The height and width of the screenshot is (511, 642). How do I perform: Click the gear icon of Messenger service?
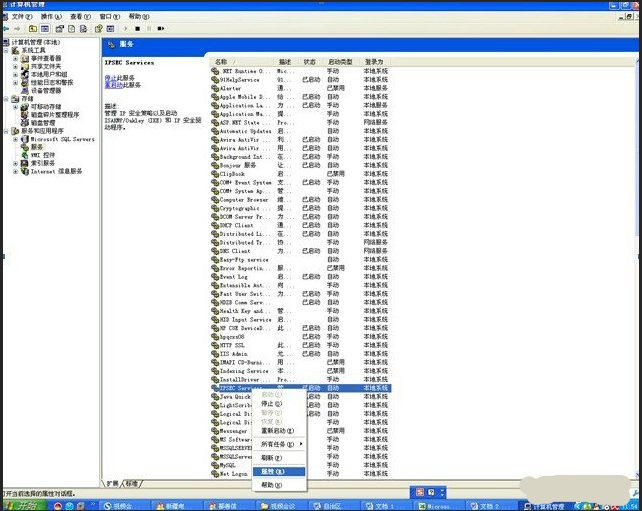[215, 431]
